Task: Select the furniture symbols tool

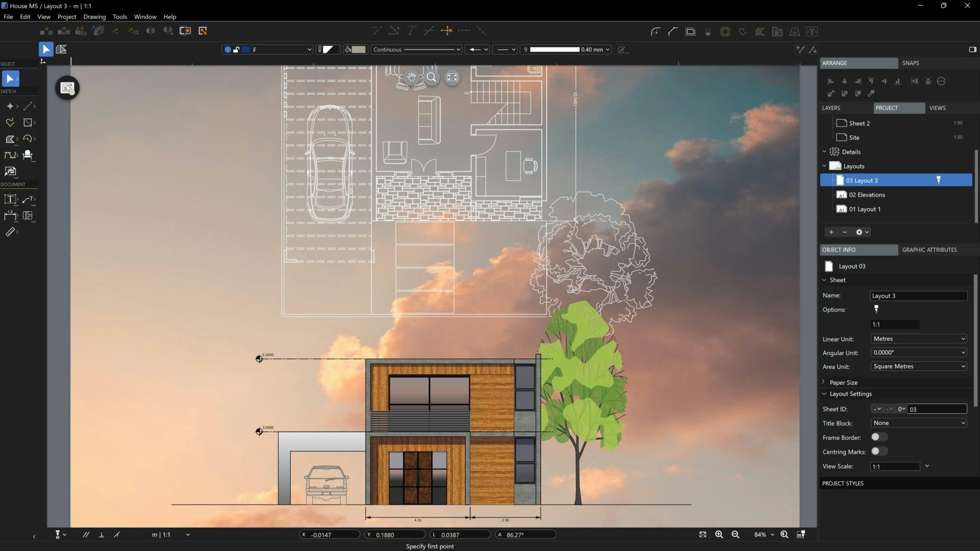Action: pos(29,156)
